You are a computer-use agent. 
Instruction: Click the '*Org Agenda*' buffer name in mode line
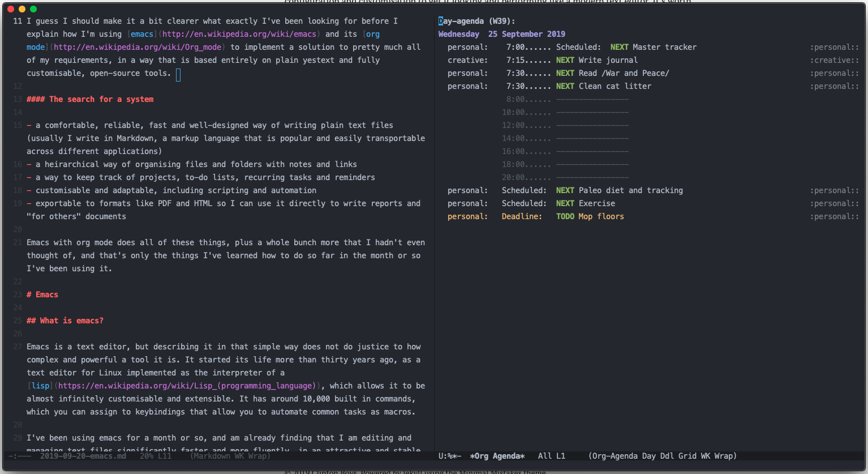tap(497, 456)
